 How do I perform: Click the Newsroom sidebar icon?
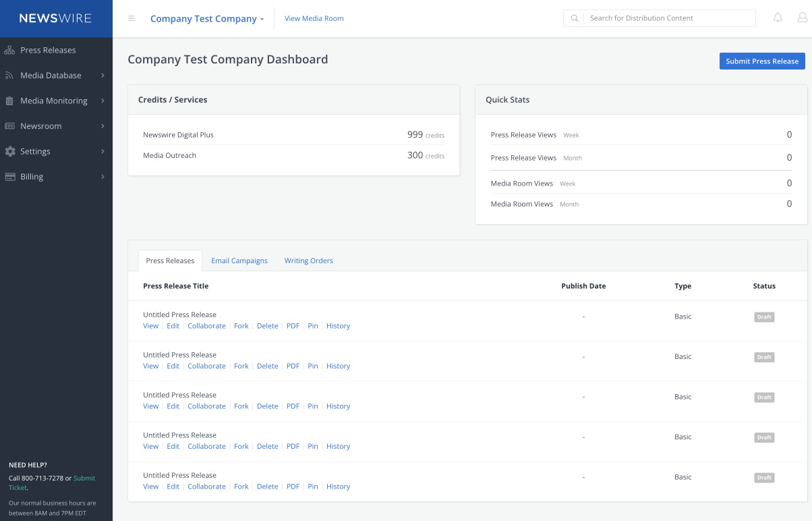point(9,126)
